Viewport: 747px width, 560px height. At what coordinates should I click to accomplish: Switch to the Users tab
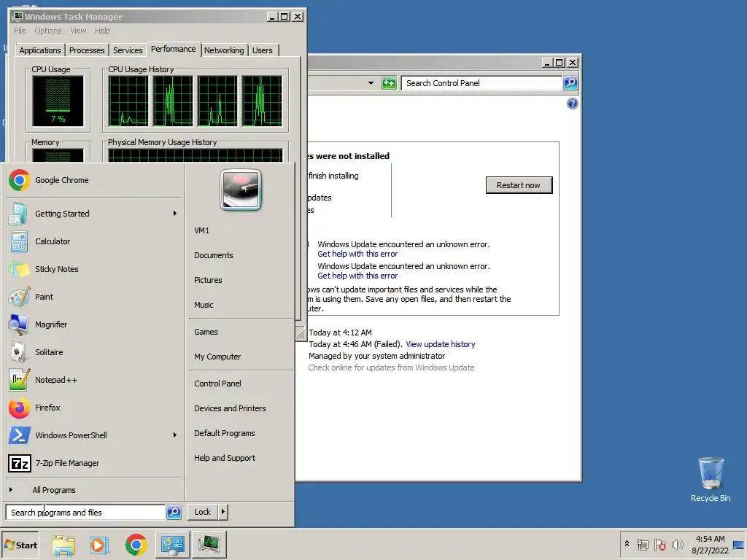pyautogui.click(x=263, y=50)
